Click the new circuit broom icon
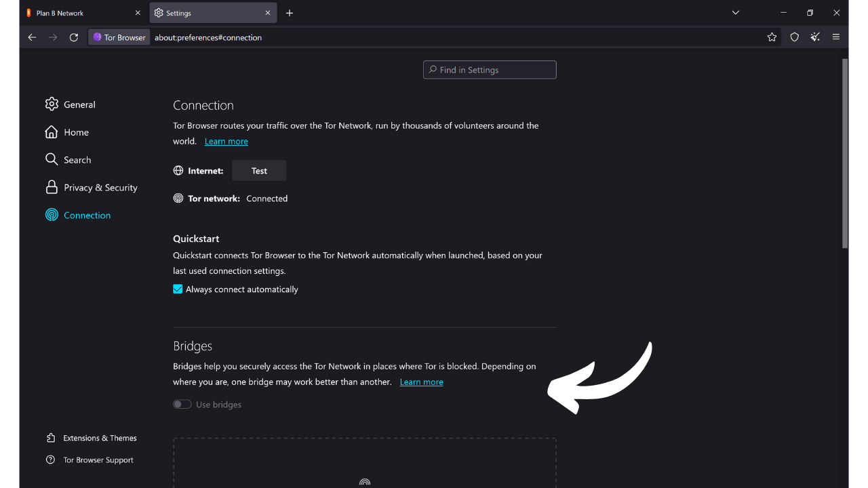868x488 pixels. (x=815, y=37)
